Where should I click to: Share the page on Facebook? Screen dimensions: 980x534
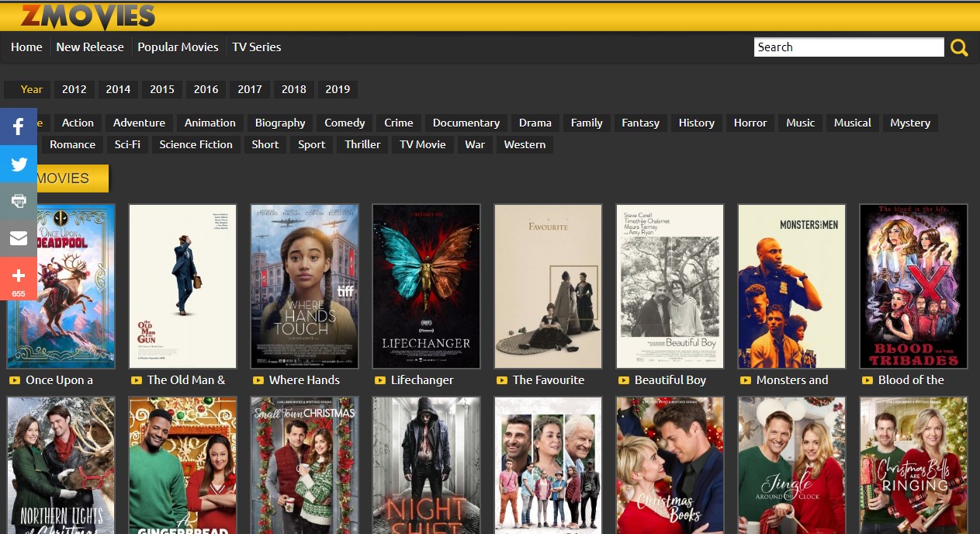(19, 127)
